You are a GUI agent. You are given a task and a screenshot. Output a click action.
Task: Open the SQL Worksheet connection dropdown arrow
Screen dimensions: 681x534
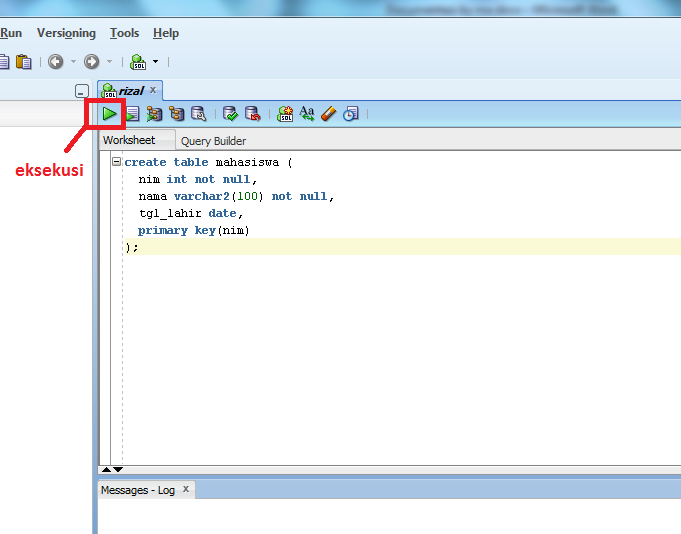click(155, 62)
